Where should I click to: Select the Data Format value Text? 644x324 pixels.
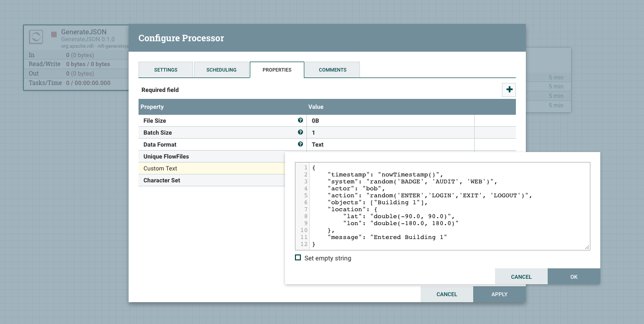click(318, 145)
